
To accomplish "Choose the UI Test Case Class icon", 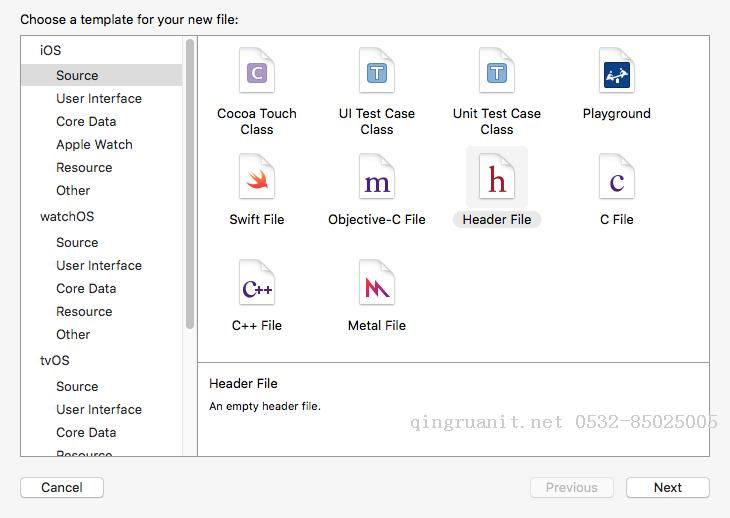I will pos(377,71).
